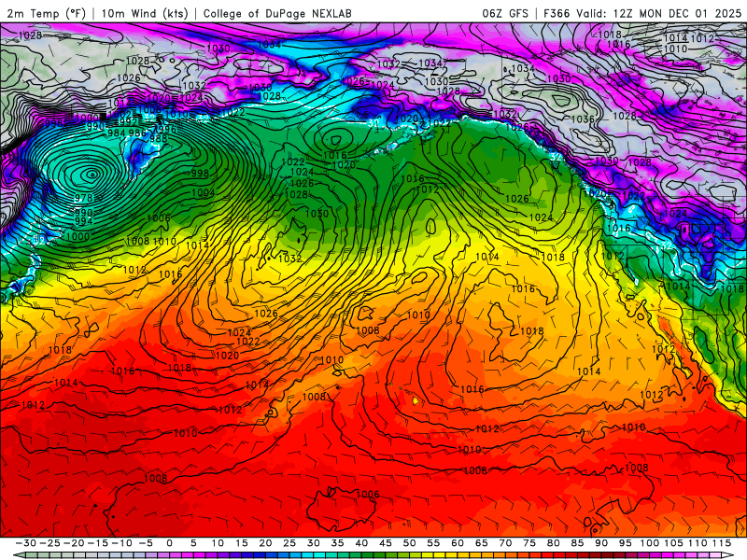747x560 pixels.
Task: Click the "06Z GFS" model run label
Action: point(505,13)
